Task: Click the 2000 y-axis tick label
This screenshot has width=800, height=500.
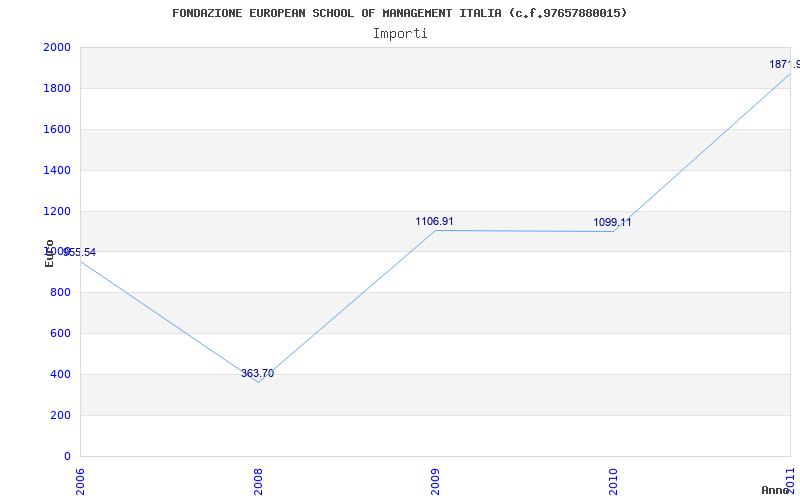Action: 57,47
